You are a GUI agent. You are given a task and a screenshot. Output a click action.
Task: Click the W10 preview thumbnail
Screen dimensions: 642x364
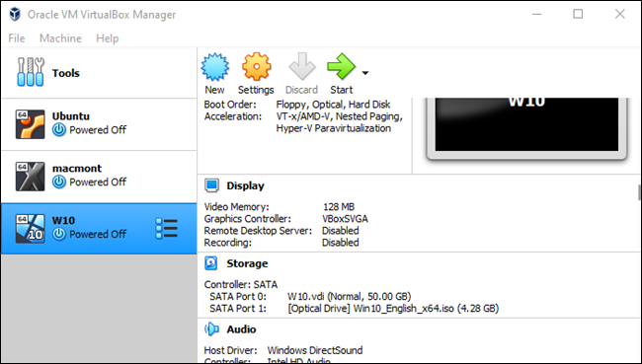[x=526, y=127]
